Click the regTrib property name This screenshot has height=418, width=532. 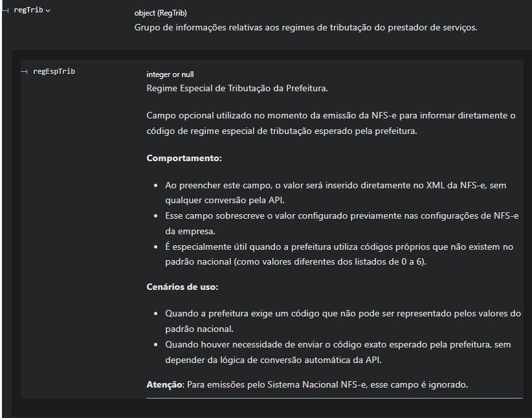coord(28,10)
